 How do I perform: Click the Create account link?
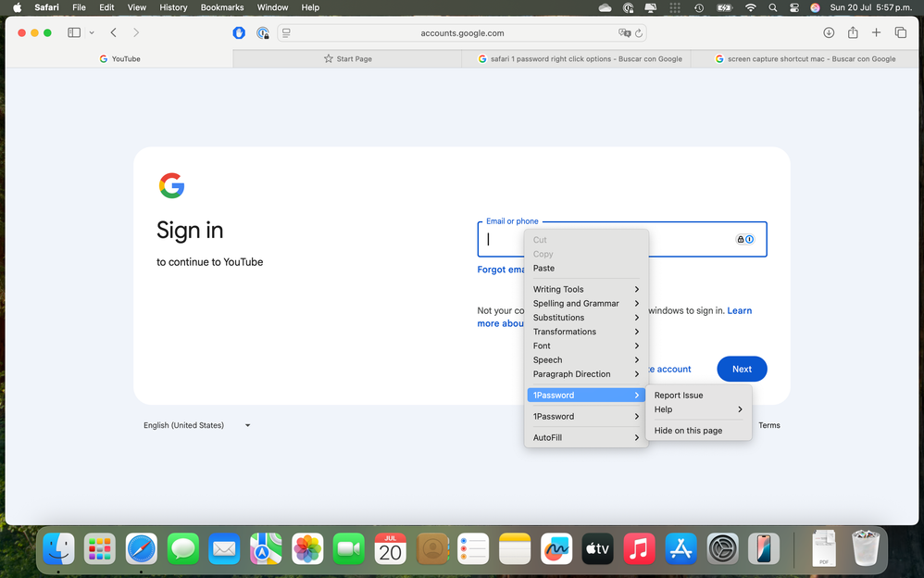tap(670, 370)
